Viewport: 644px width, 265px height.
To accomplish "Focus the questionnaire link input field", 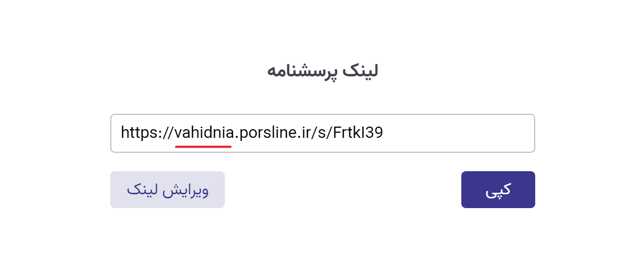I will (x=322, y=133).
